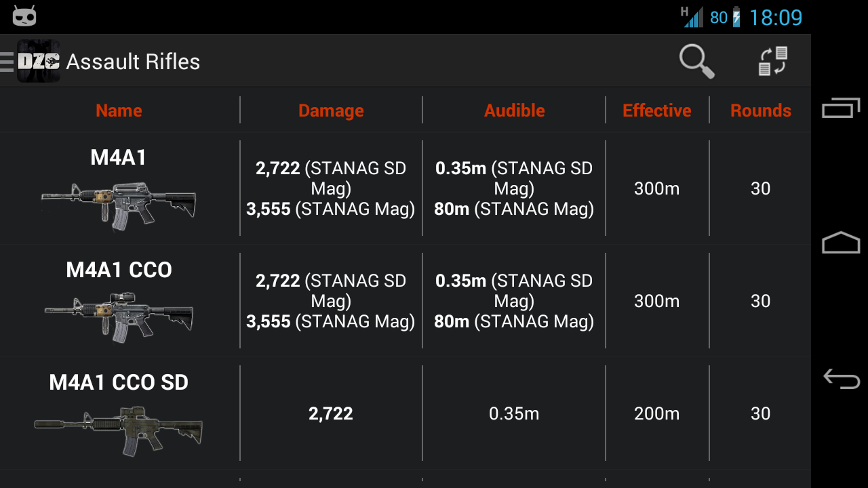This screenshot has height=488, width=868.
Task: Open the M4A1 CCO rifle image
Action: coord(119,317)
